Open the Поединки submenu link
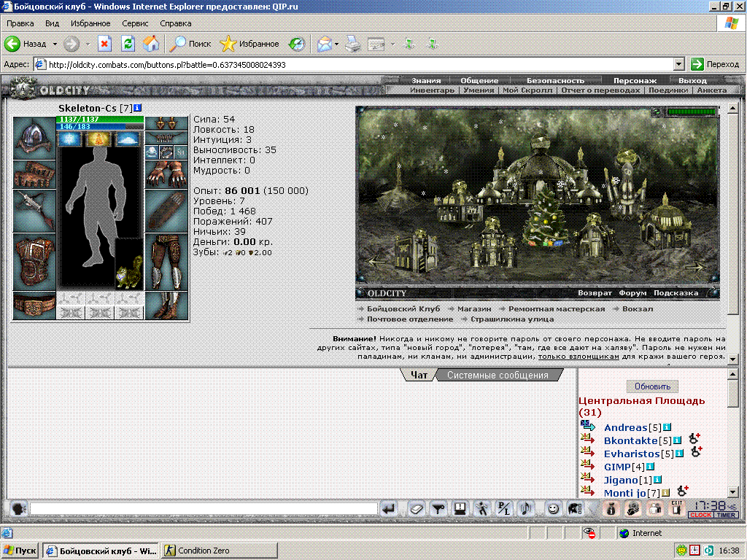The width and height of the screenshot is (747, 560). pos(668,90)
